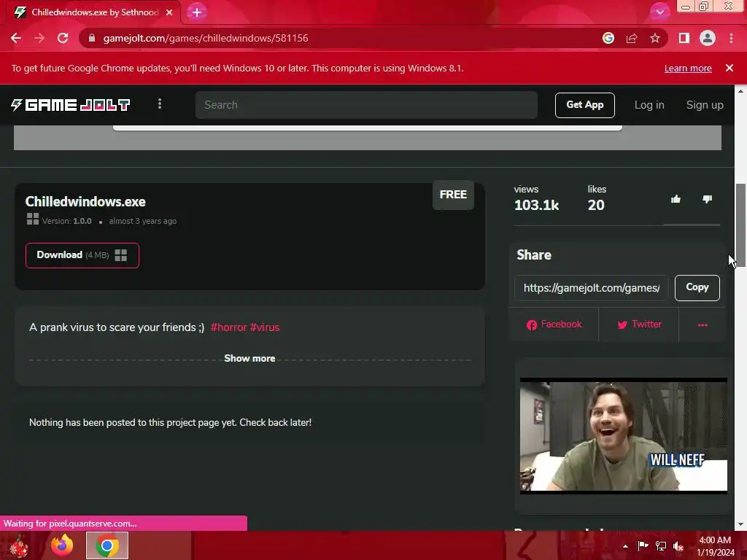The height and width of the screenshot is (560, 747).
Task: Bookmark this page with the star
Action: pyautogui.click(x=655, y=38)
